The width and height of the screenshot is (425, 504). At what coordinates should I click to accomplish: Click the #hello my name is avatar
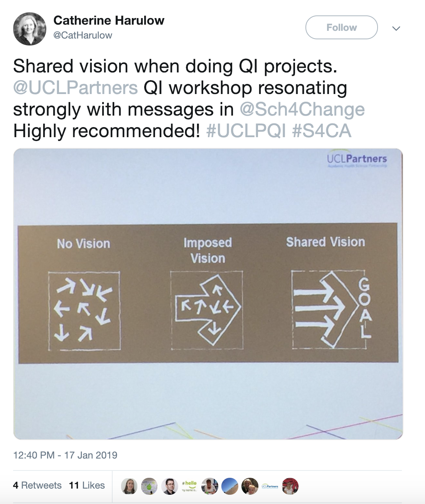point(189,486)
